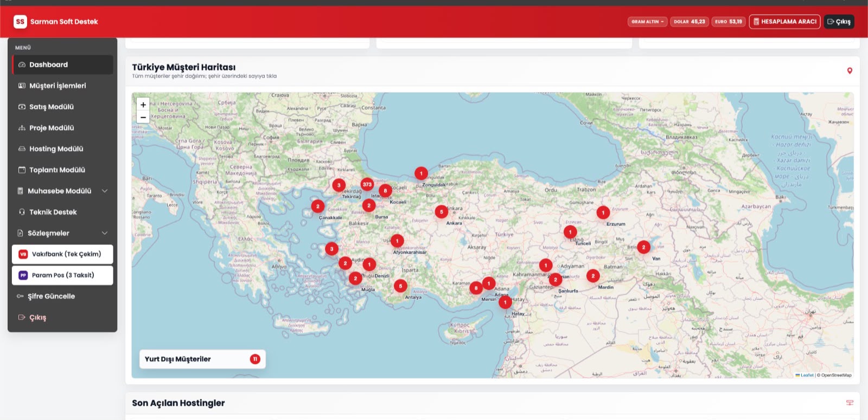
Task: Open the Dashboard menu item
Action: (62, 64)
